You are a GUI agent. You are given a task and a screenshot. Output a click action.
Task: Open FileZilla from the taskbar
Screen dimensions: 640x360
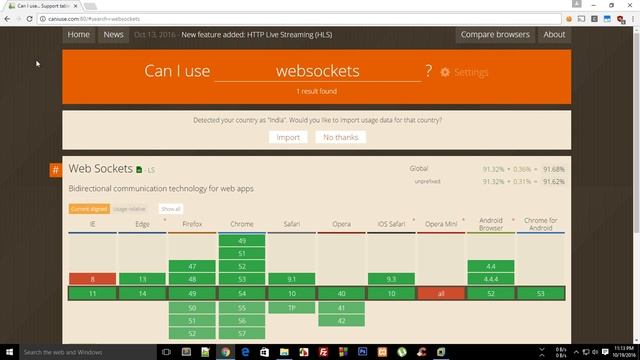pos(323,352)
